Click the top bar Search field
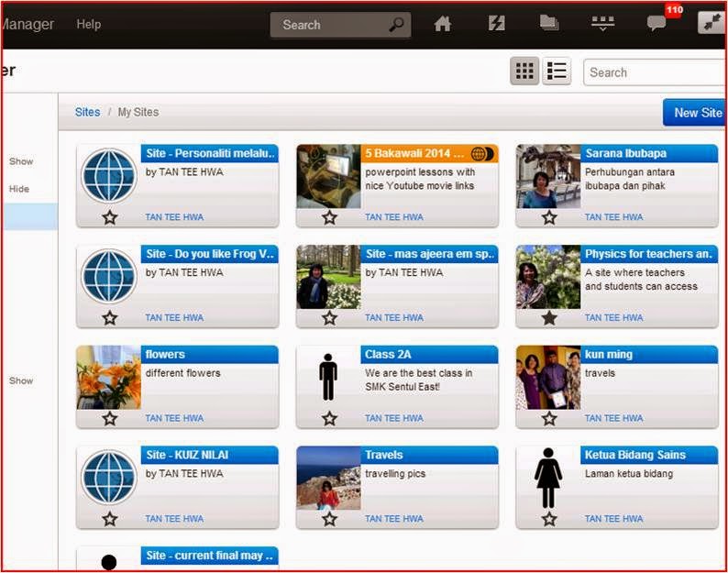Image resolution: width=728 pixels, height=573 pixels. tap(340, 25)
